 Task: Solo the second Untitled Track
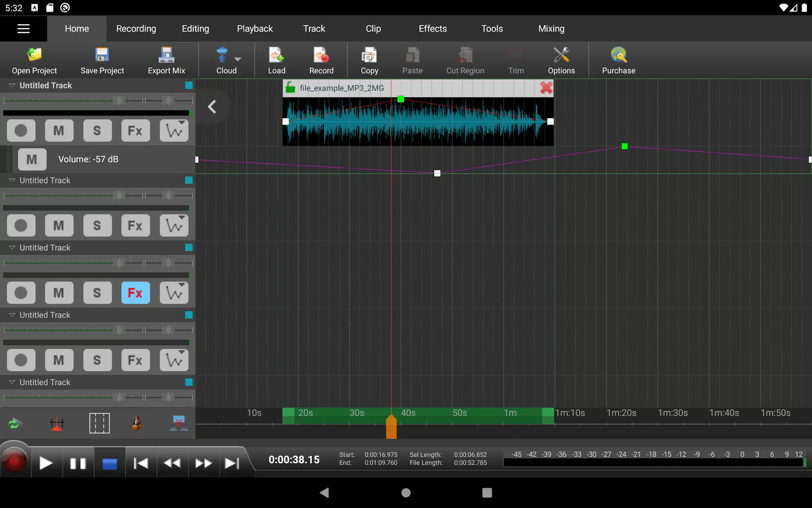tap(97, 225)
